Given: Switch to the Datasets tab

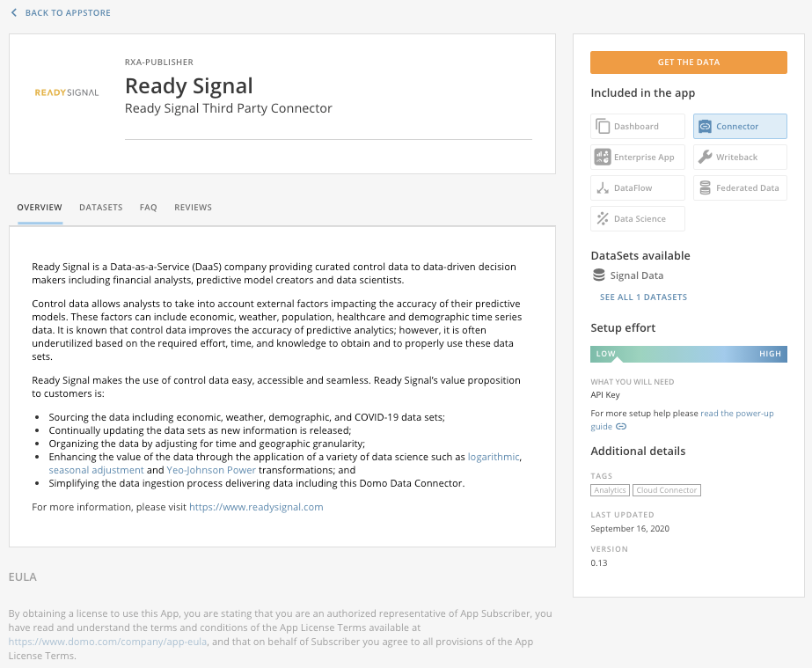Looking at the screenshot, I should click(x=100, y=208).
